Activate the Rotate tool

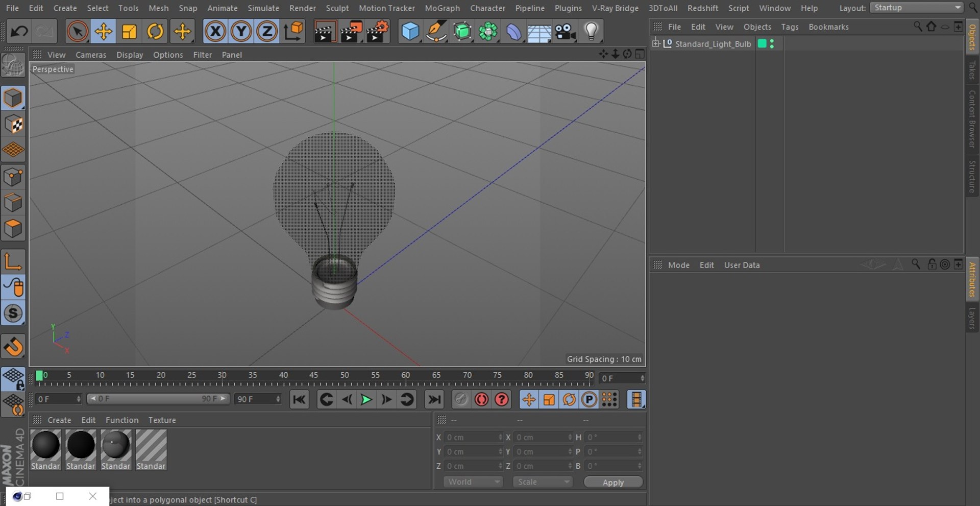(x=155, y=32)
